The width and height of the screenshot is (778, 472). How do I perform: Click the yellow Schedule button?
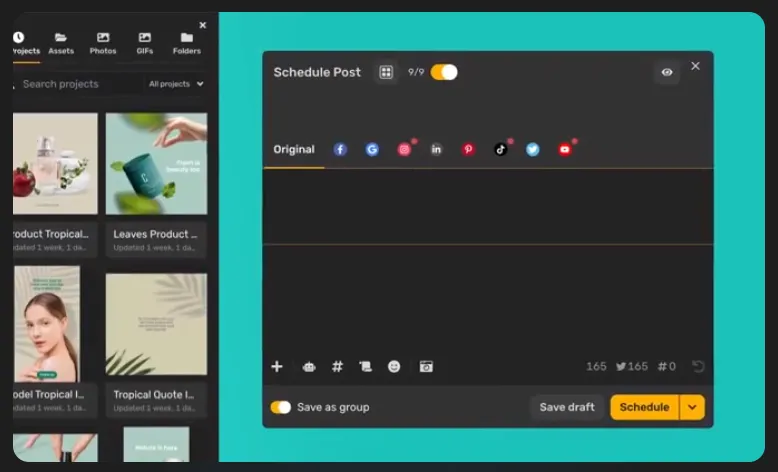[644, 407]
